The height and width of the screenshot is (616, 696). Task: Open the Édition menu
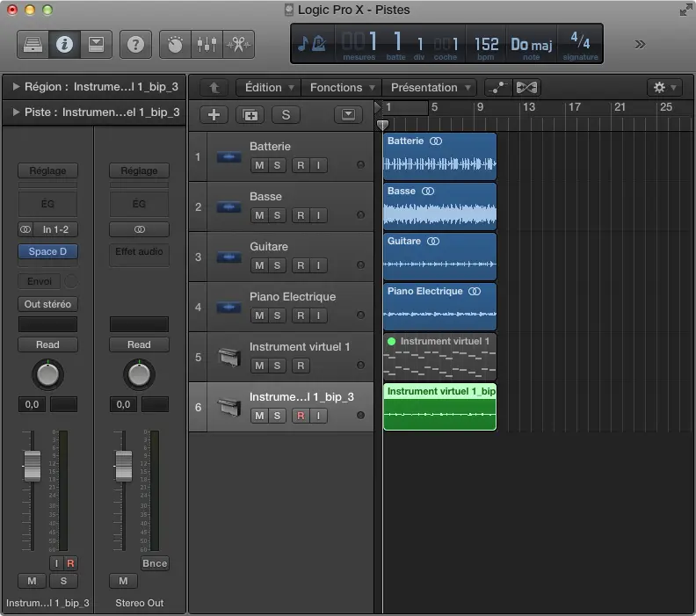coord(268,88)
